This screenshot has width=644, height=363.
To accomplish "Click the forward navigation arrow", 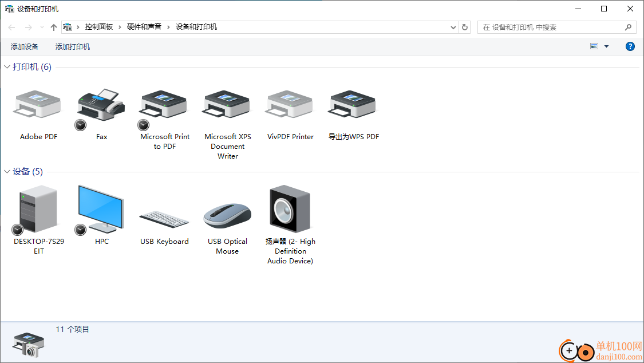I will [x=29, y=27].
